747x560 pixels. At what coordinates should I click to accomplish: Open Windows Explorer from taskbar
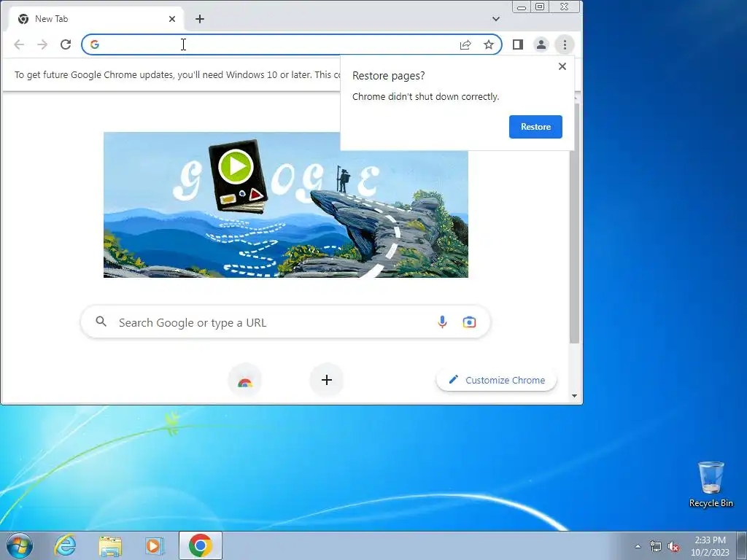click(x=110, y=545)
